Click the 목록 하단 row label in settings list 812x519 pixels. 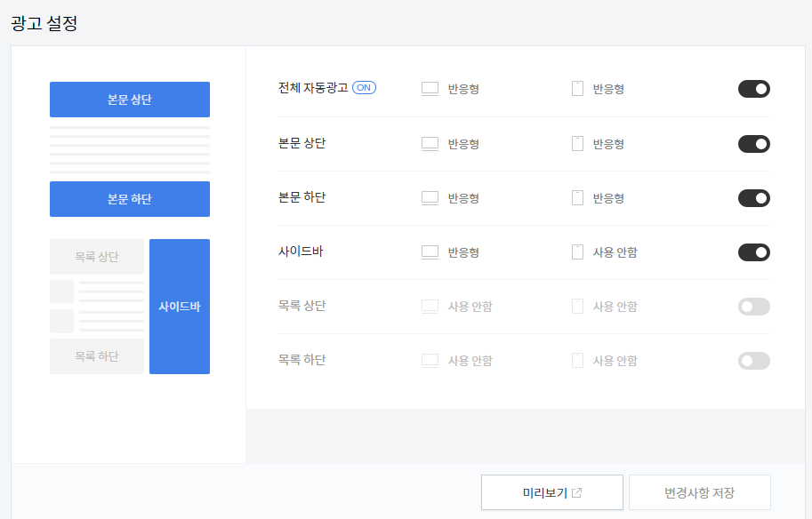(301, 360)
